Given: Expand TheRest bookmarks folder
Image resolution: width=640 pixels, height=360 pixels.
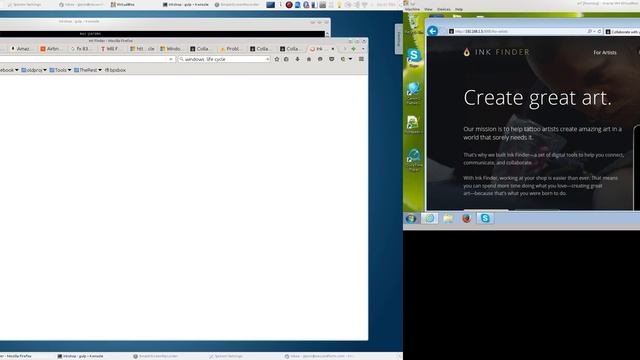Looking at the screenshot, I should (x=88, y=70).
